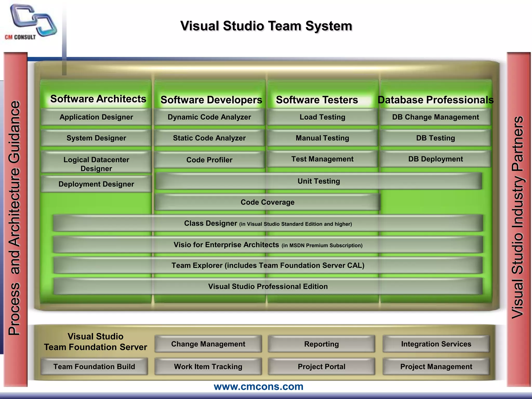Viewport: 532px width, 399px height.
Task: Select the Database Professionals column header
Action: [436, 100]
